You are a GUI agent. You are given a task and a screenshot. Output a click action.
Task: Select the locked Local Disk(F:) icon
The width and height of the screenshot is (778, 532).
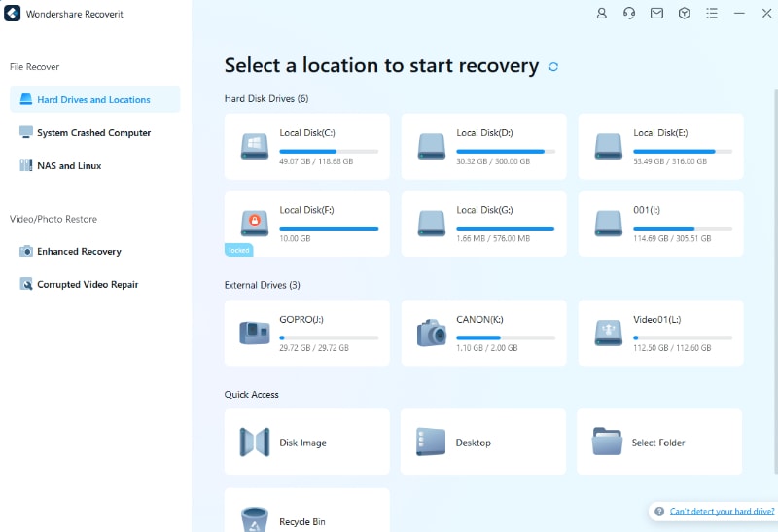click(x=255, y=223)
